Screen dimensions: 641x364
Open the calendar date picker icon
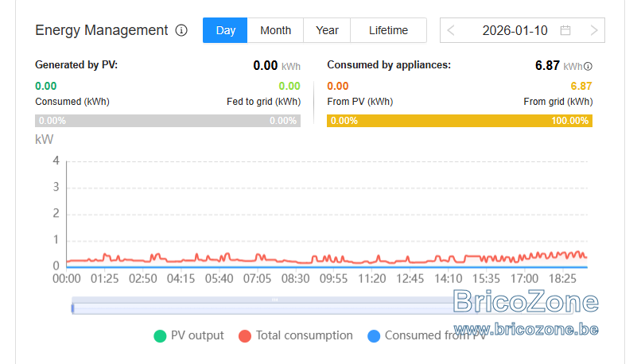click(565, 30)
